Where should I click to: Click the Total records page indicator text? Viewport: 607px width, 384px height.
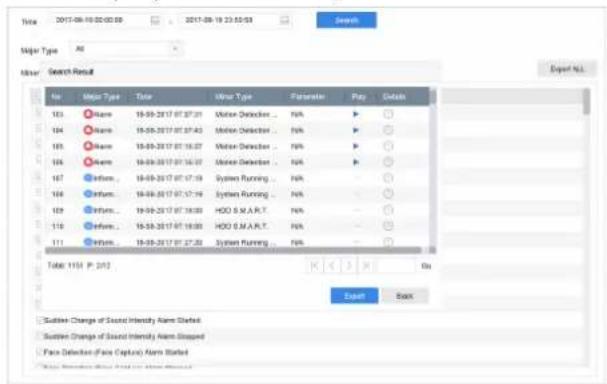coord(79,266)
